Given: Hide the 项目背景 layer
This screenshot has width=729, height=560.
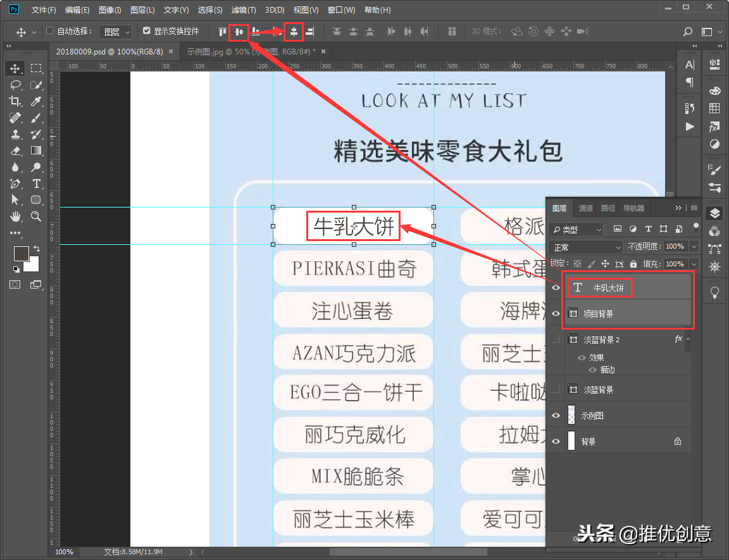Looking at the screenshot, I should [556, 314].
